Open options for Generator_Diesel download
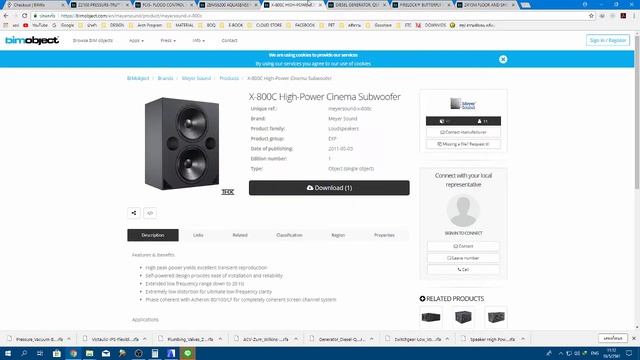Viewport: 640px width, 360px height. point(371,339)
